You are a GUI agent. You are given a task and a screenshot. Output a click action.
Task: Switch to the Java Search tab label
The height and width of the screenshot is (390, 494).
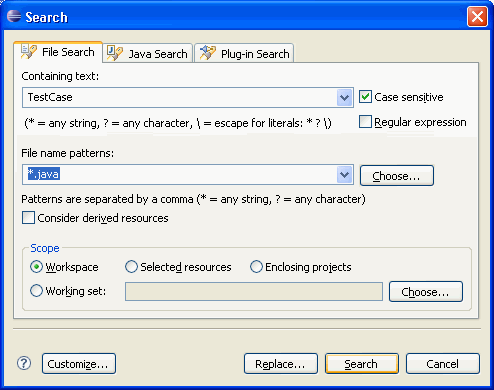point(158,54)
